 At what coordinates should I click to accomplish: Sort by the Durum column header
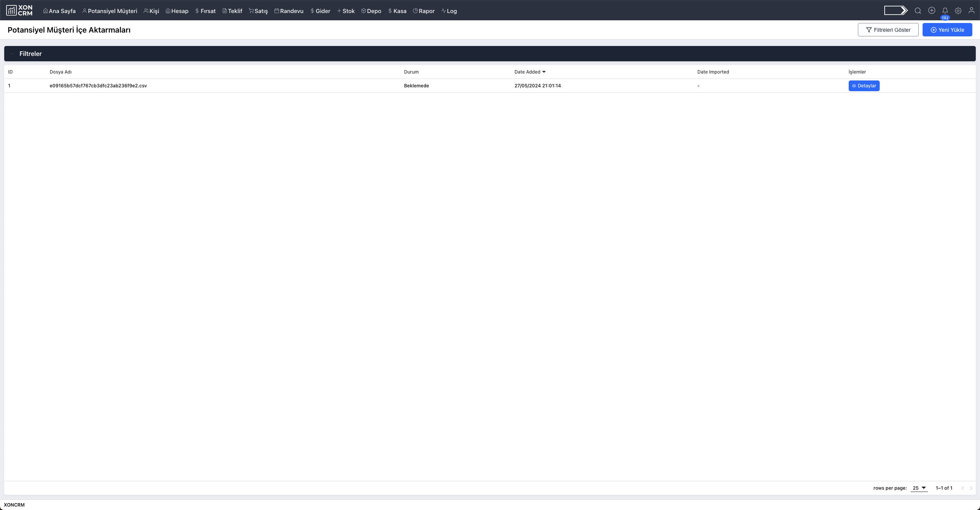coord(411,72)
